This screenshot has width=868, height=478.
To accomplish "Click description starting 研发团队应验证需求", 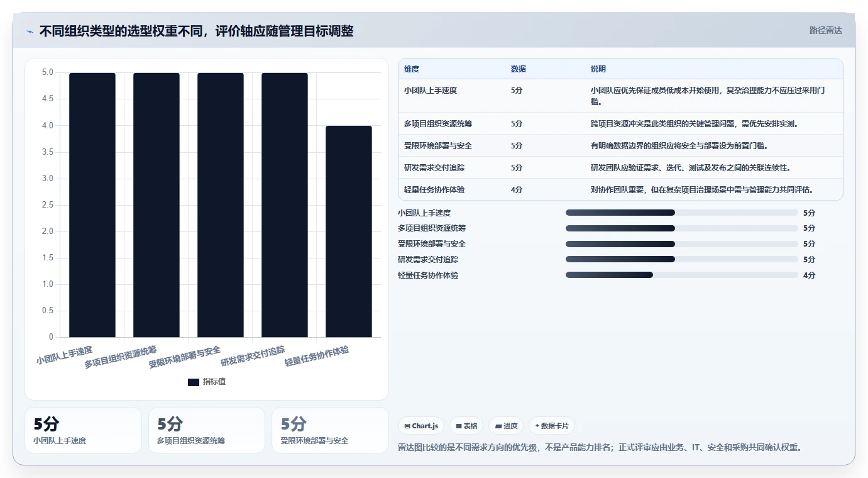I will (691, 168).
